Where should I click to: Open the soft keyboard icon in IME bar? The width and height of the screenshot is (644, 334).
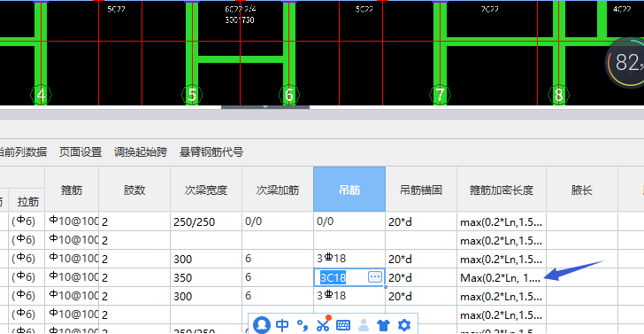tap(343, 325)
